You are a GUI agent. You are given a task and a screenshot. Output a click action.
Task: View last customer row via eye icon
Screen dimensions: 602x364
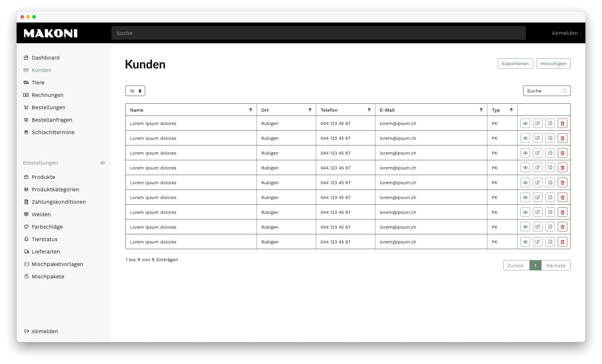coord(525,242)
